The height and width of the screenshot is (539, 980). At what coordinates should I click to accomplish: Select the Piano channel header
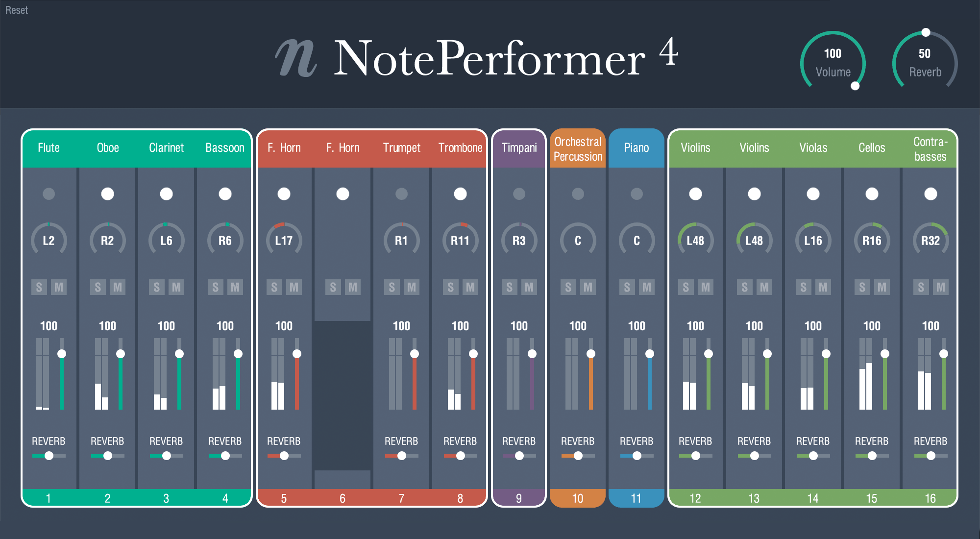tap(637, 148)
